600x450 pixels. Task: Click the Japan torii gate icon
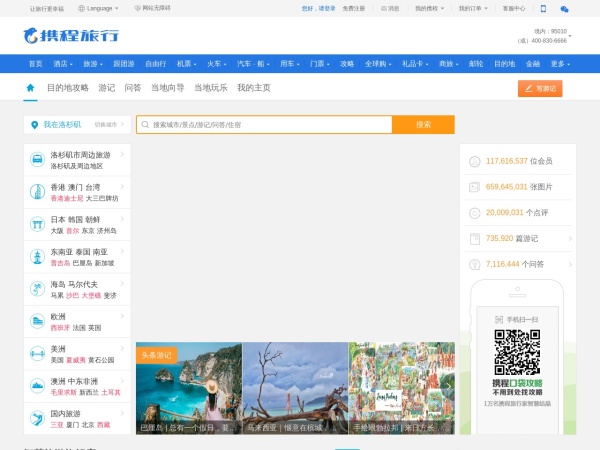36,224
